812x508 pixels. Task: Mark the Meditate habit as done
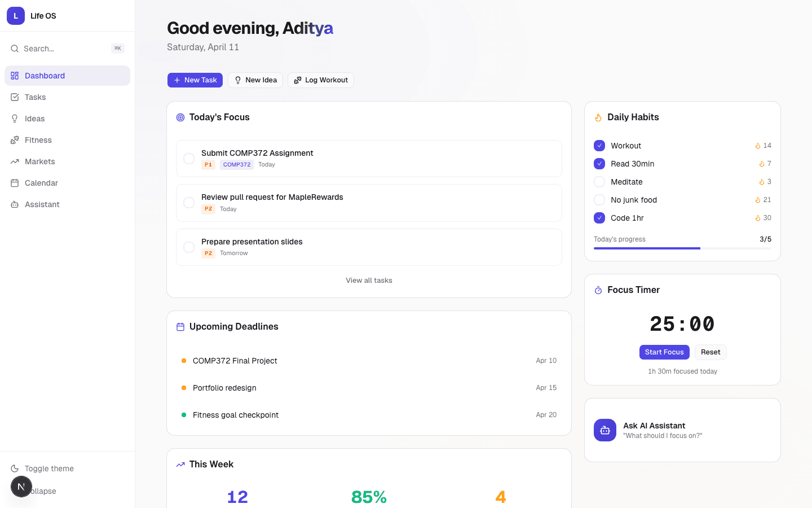coord(599,182)
